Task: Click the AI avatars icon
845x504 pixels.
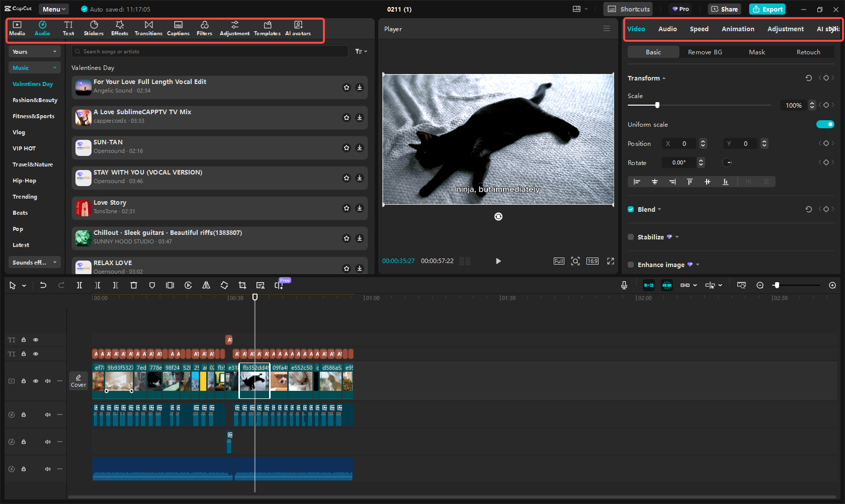Action: pos(298,28)
